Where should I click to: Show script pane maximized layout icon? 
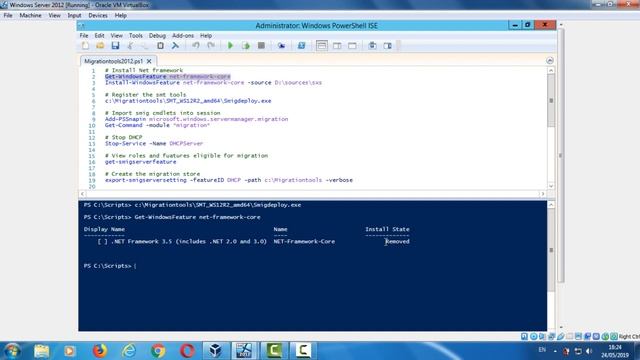tap(352, 46)
